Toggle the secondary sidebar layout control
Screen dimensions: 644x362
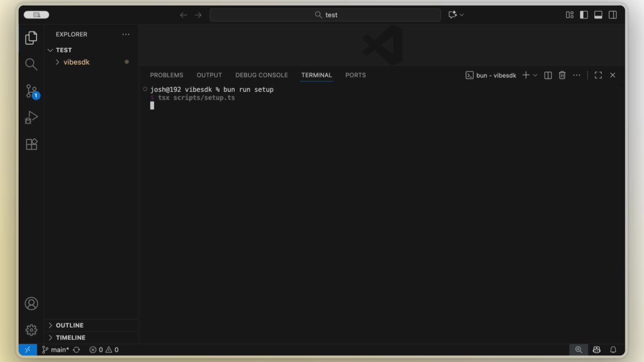612,15
